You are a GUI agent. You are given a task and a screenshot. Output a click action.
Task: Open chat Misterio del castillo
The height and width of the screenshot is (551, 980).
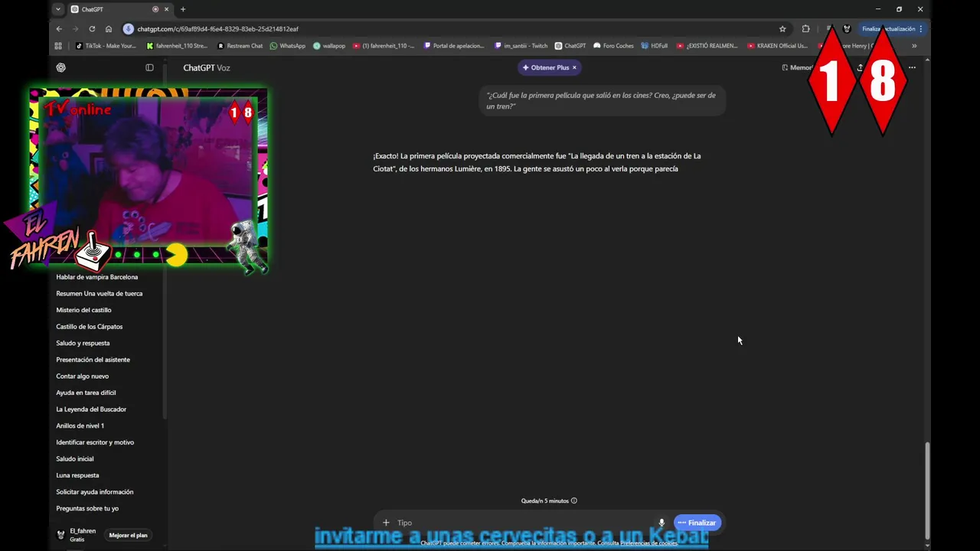(83, 310)
